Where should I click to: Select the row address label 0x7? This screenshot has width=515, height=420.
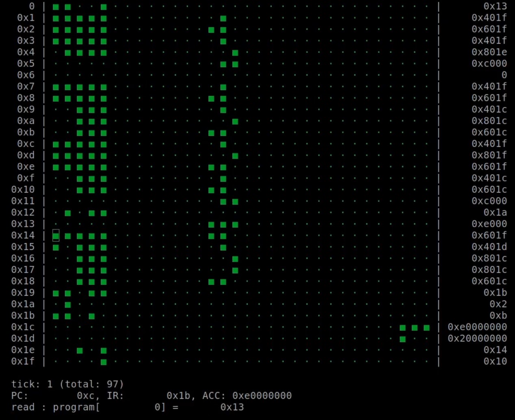pos(26,86)
